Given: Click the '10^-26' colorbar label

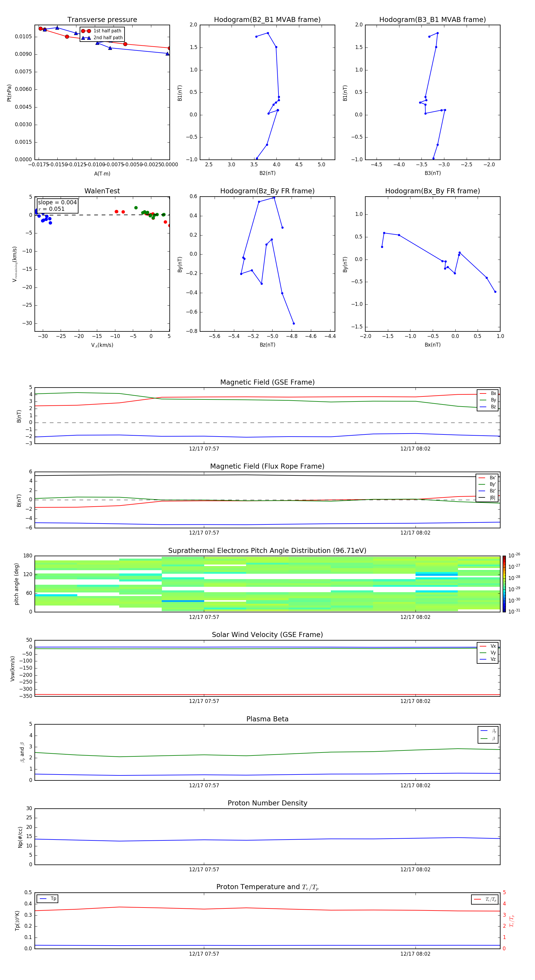Looking at the screenshot, I should tap(514, 555).
